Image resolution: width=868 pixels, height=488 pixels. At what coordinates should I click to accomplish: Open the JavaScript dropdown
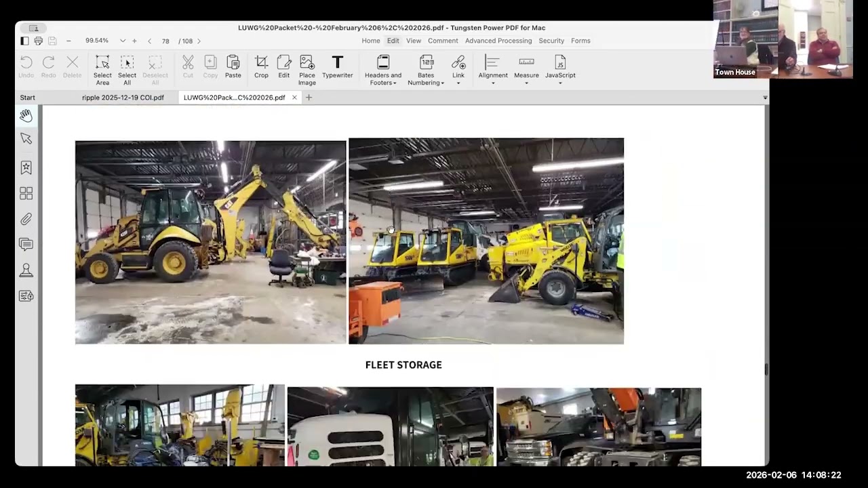pos(560,70)
